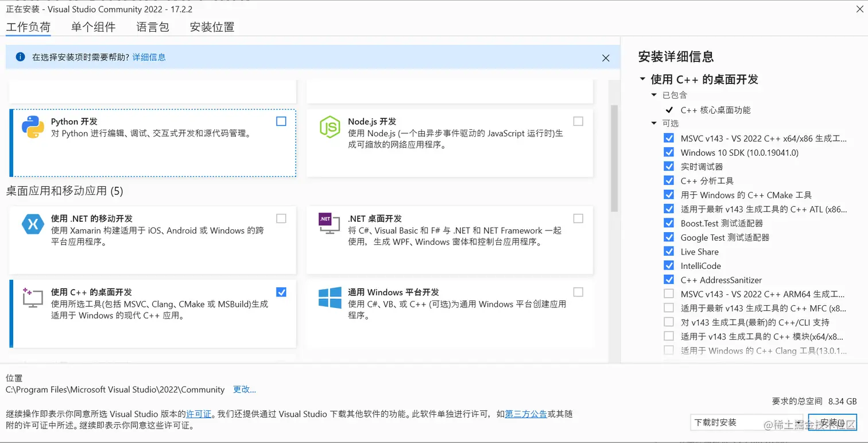This screenshot has height=443, width=868.
Task: Collapse the 已包含 tree node
Action: click(654, 95)
